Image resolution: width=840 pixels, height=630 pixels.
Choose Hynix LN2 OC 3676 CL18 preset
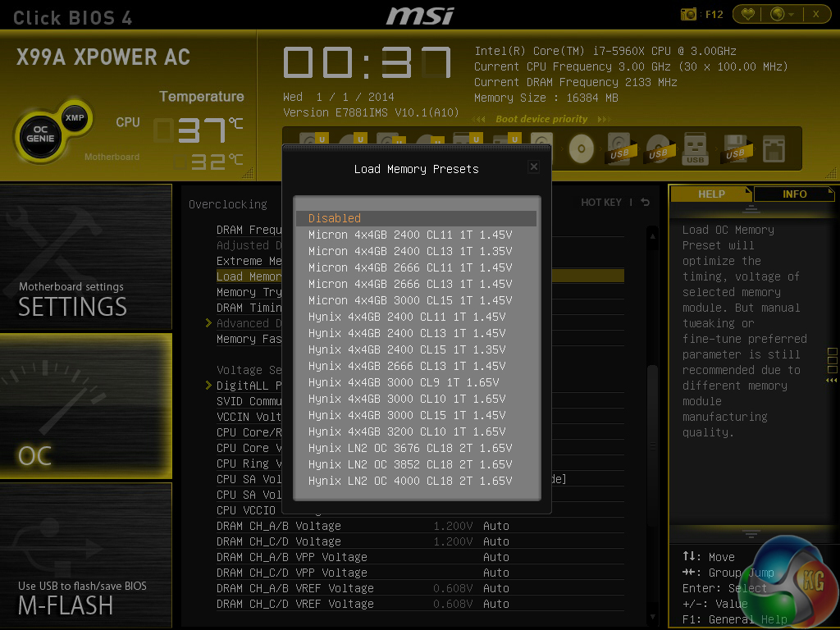click(x=416, y=448)
